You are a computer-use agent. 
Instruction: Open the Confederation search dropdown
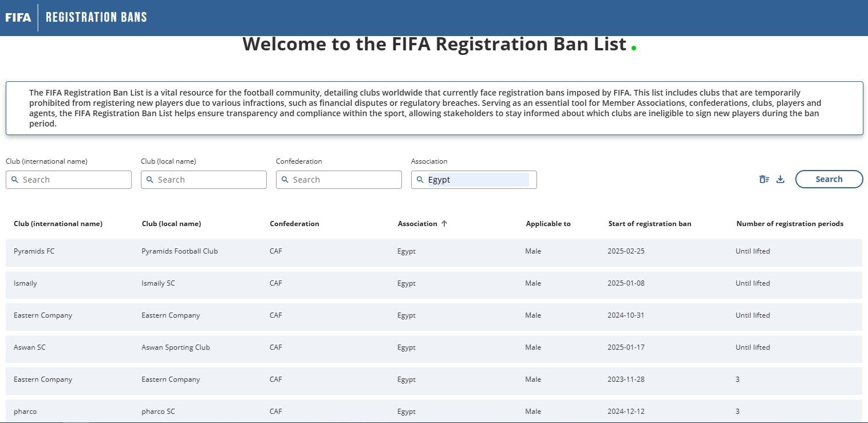345,180
